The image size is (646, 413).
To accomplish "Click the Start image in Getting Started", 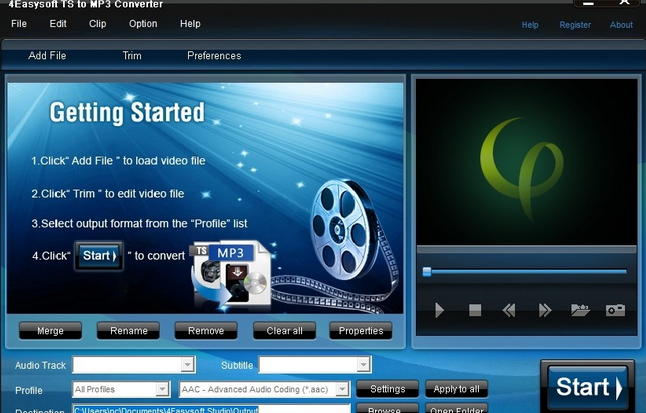I will [99, 256].
